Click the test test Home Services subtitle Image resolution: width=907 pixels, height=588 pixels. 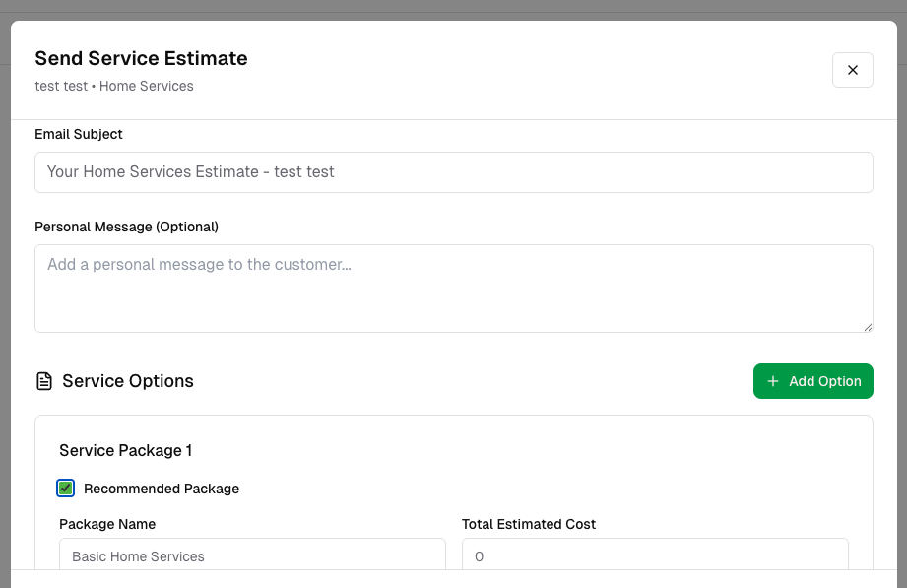(113, 86)
